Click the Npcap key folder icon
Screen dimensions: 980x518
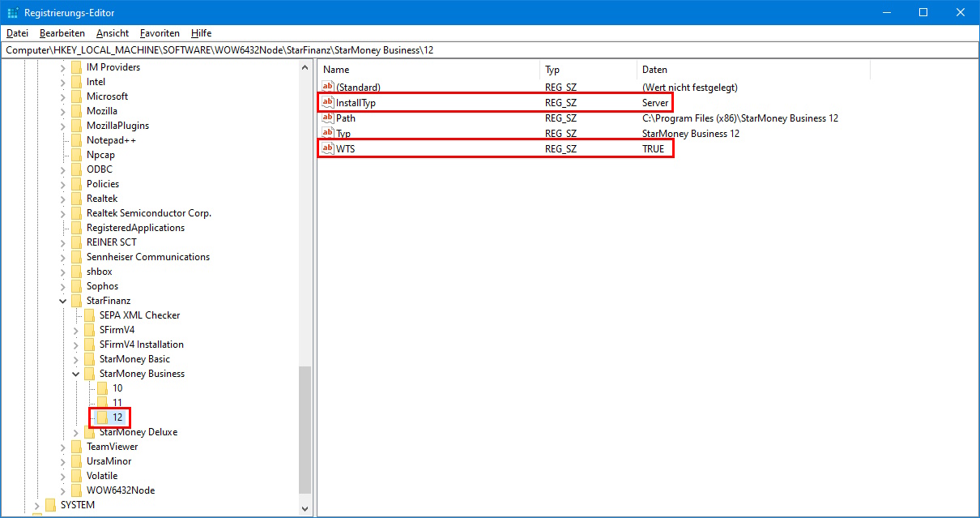[x=76, y=155]
